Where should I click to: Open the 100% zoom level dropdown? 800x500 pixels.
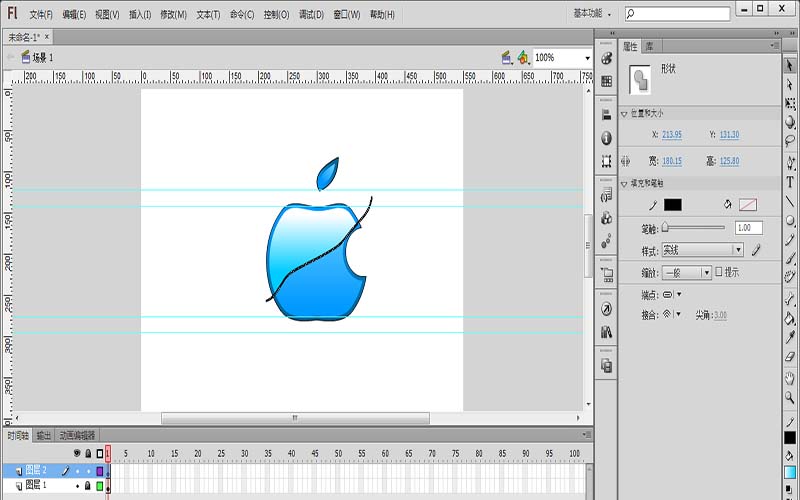[587, 58]
